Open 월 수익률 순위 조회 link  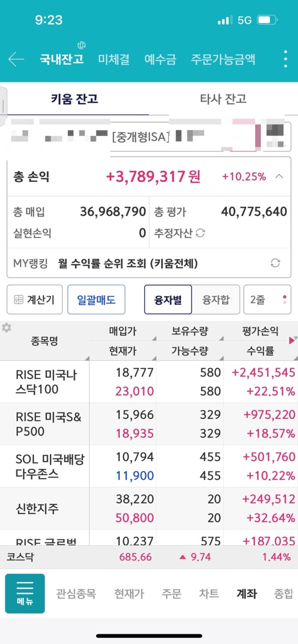(x=128, y=263)
